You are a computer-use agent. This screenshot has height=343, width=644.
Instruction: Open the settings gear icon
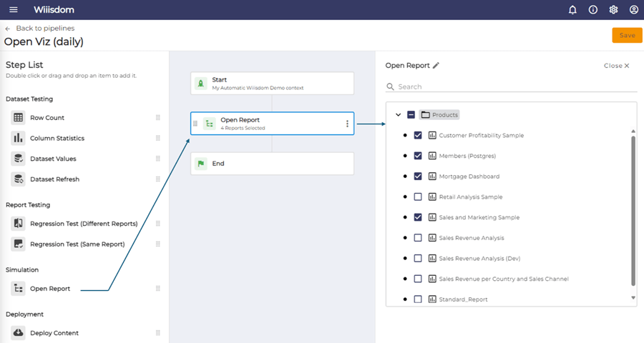point(614,10)
